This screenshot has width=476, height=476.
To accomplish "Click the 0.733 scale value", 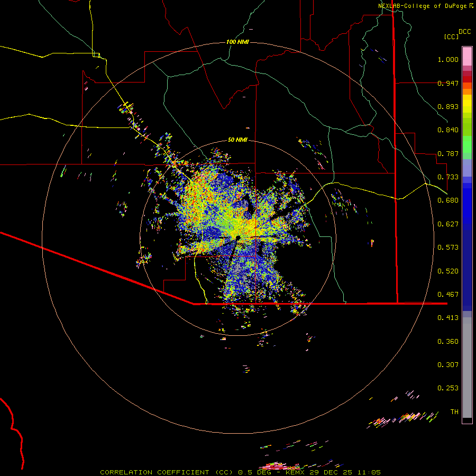I will 448,177.
